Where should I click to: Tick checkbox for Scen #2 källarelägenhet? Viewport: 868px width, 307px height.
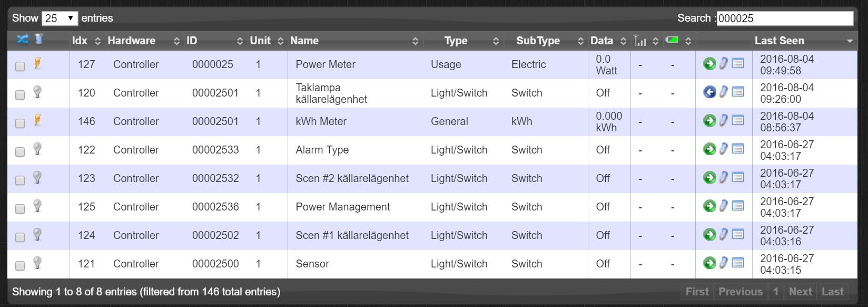(x=20, y=180)
